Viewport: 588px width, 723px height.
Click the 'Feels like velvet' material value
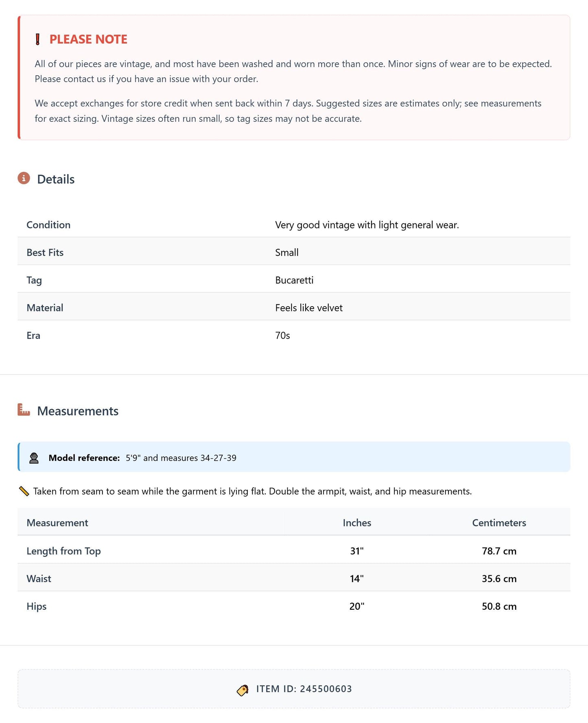pyautogui.click(x=309, y=308)
